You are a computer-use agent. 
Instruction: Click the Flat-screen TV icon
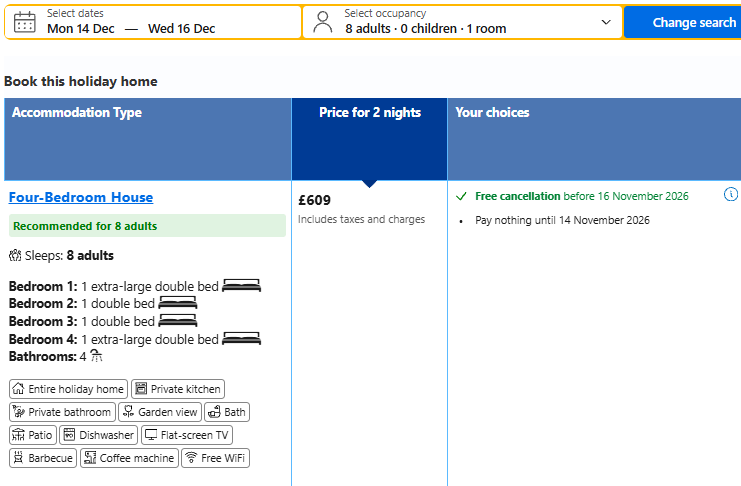tap(151, 434)
